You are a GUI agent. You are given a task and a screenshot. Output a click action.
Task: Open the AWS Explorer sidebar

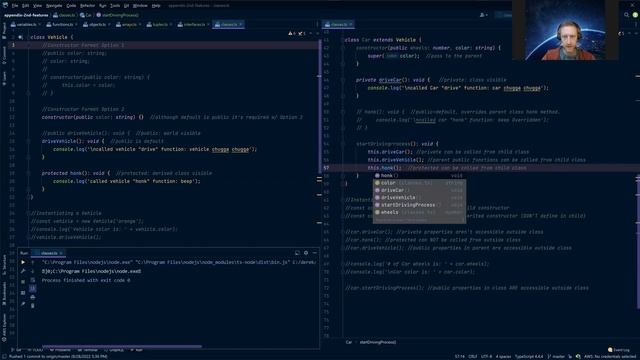4,327
